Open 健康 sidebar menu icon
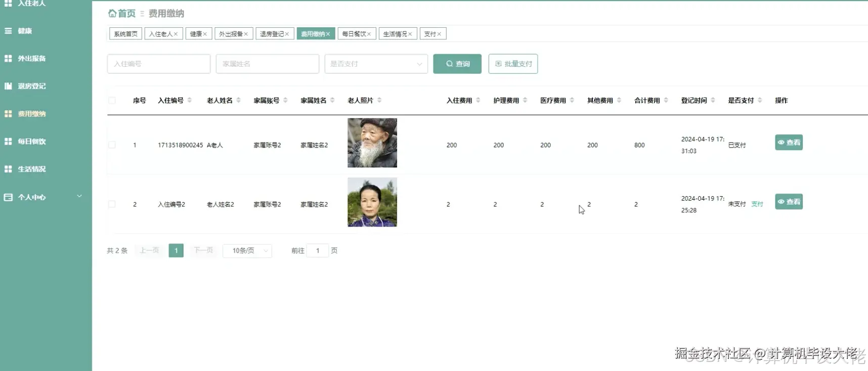 pyautogui.click(x=8, y=31)
